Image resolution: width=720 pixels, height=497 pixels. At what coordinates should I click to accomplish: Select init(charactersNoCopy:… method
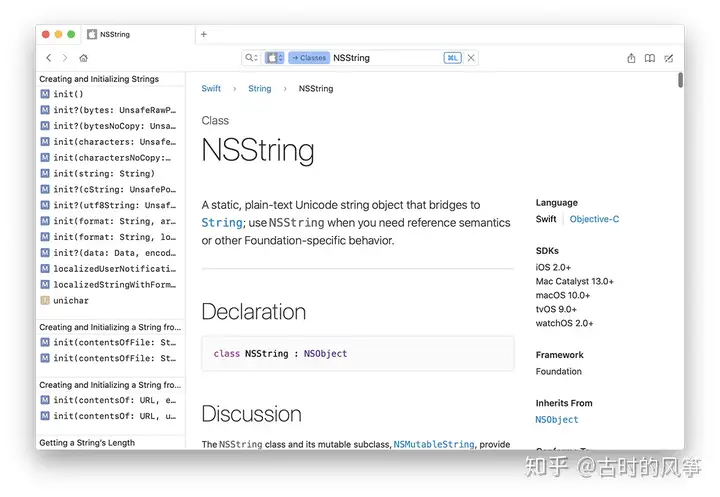coord(110,158)
